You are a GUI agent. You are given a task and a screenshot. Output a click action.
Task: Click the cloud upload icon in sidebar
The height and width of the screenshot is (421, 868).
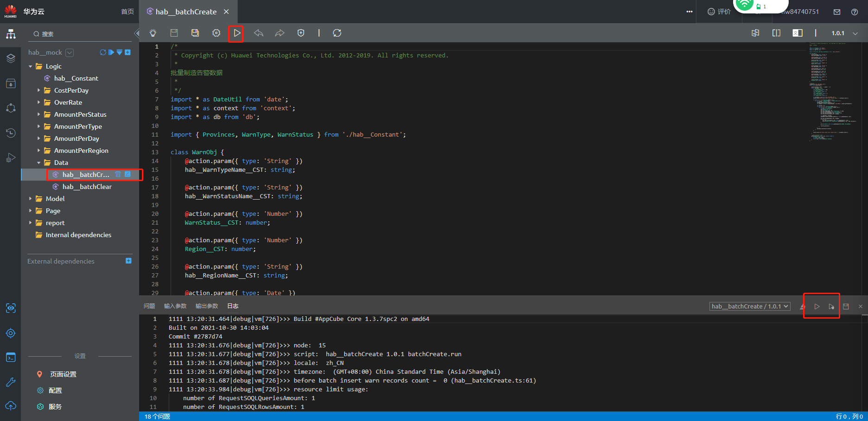tap(11, 406)
